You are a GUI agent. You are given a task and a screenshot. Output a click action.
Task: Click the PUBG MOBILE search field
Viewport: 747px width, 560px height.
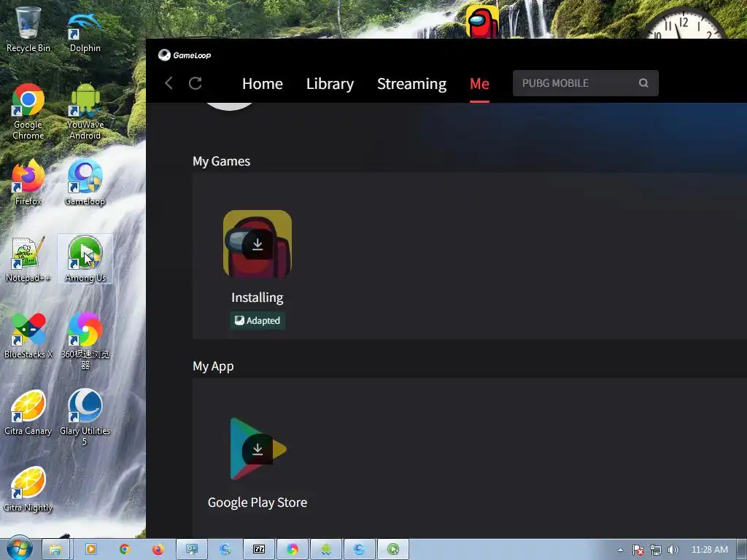click(586, 83)
